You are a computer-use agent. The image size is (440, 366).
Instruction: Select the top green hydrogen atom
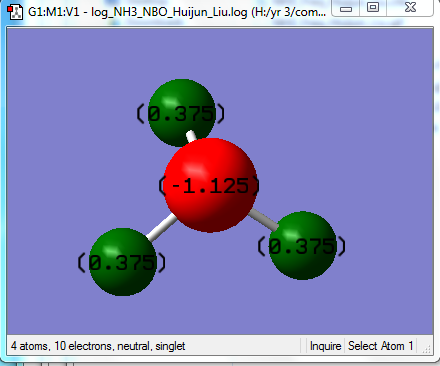click(x=182, y=113)
